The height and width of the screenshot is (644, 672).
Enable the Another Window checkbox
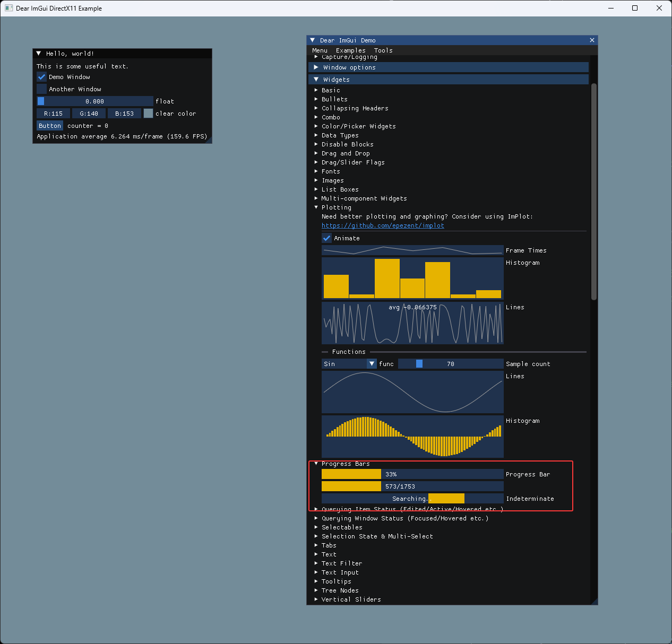(41, 89)
